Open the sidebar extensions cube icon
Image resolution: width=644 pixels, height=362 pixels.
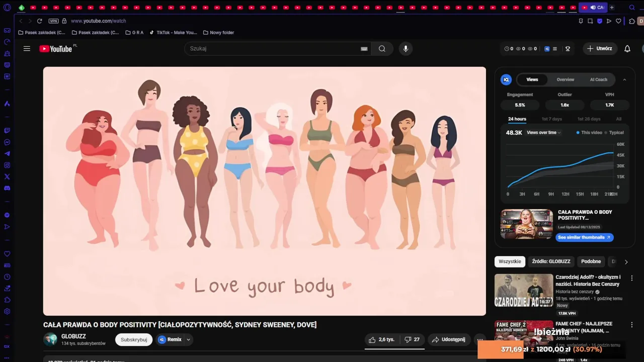(x=7, y=300)
